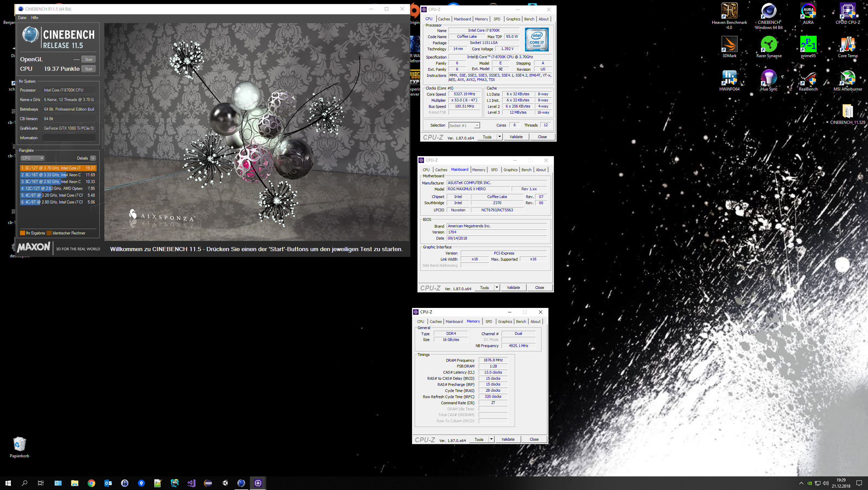Open Outlook from the taskbar

click(108, 483)
